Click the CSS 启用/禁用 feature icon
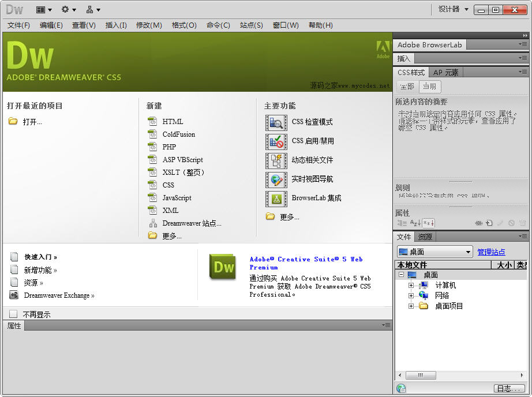Viewport: 532px width, 397px height. (276, 141)
